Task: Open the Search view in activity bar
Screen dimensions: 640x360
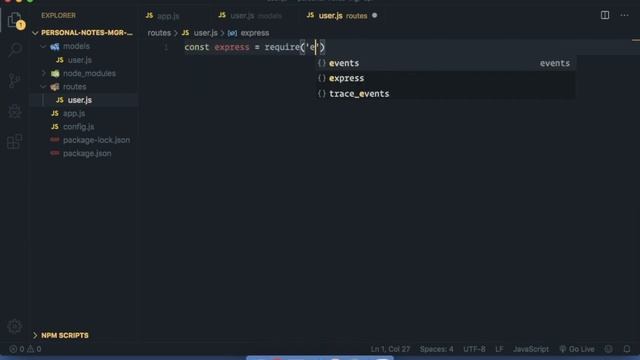Action: point(15,50)
